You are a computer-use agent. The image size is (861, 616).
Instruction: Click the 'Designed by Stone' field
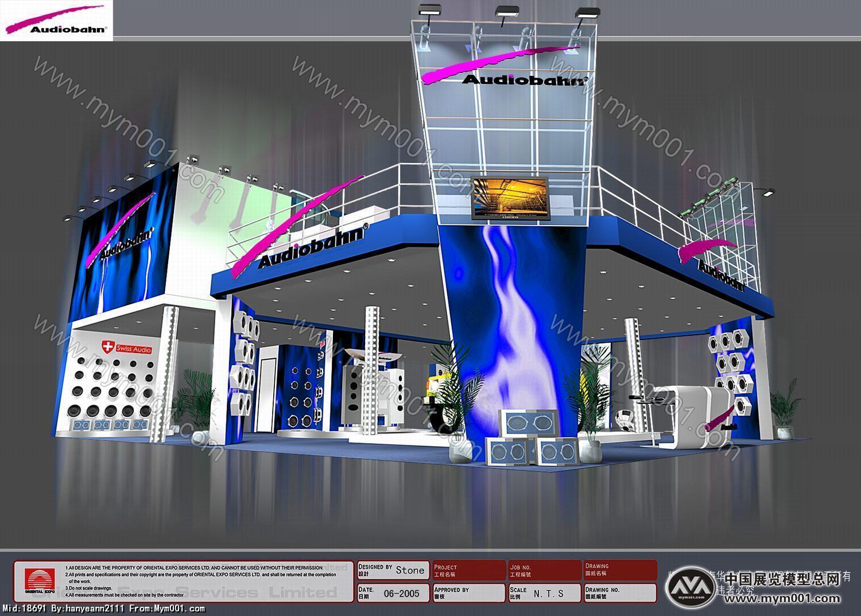[x=393, y=570]
